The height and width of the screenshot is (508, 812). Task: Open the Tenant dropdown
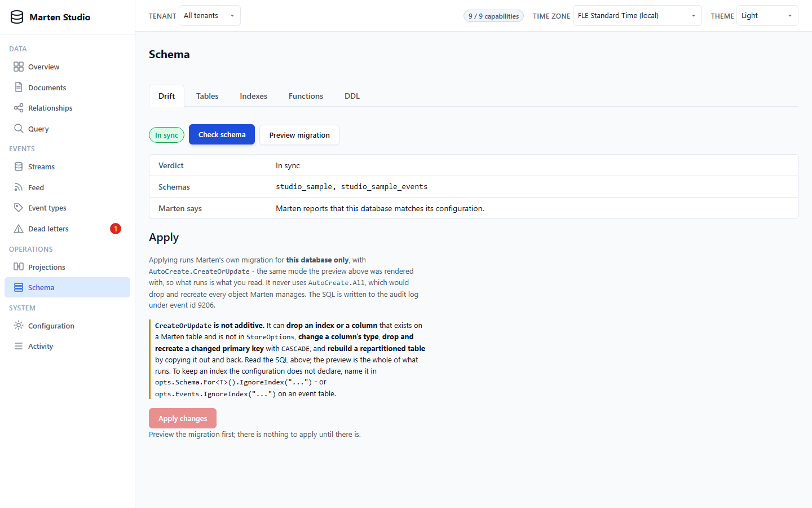pos(210,16)
